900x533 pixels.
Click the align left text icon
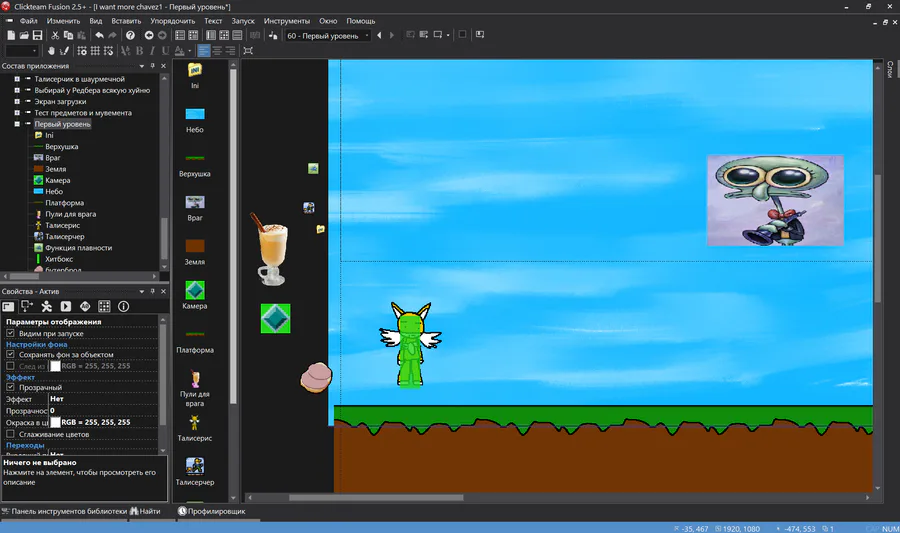click(204, 51)
